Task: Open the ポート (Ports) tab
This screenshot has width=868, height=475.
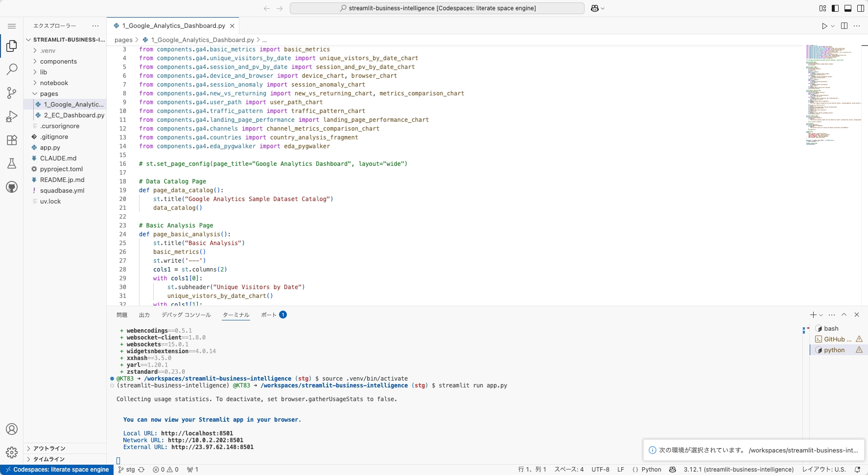Action: pyautogui.click(x=270, y=315)
